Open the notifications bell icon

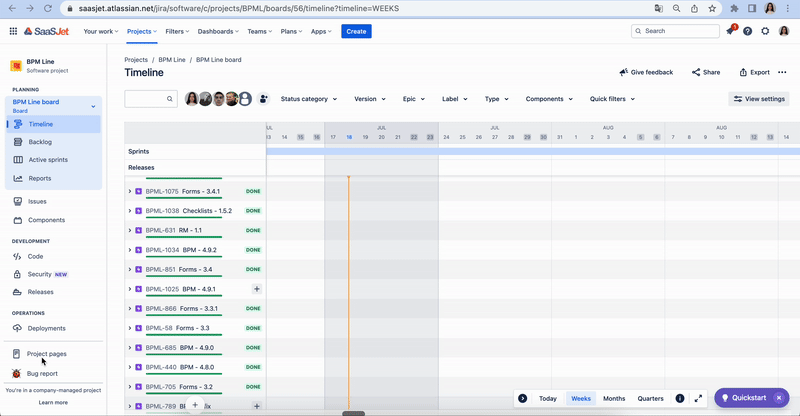(x=729, y=31)
